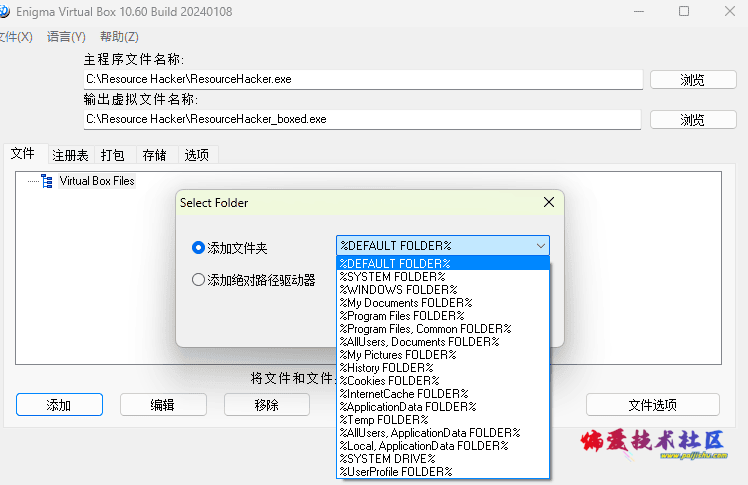Viewport: 748px width, 485px height.
Task: Select %AllUsers, Documents FOLDER% entry
Action: [x=443, y=341]
